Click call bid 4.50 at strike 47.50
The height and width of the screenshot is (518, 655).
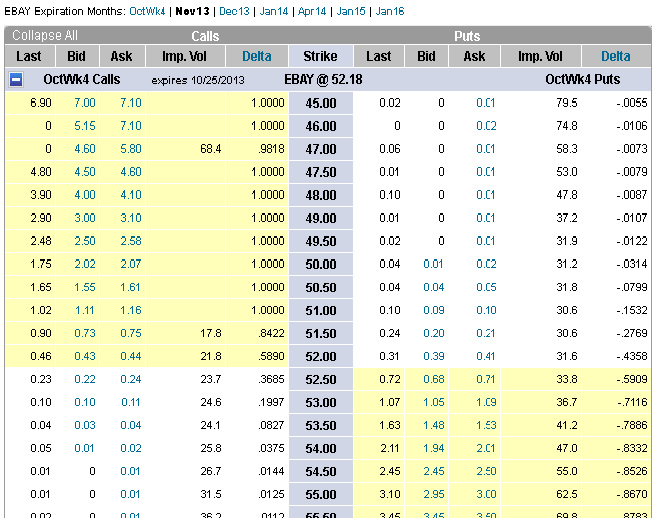85,172
